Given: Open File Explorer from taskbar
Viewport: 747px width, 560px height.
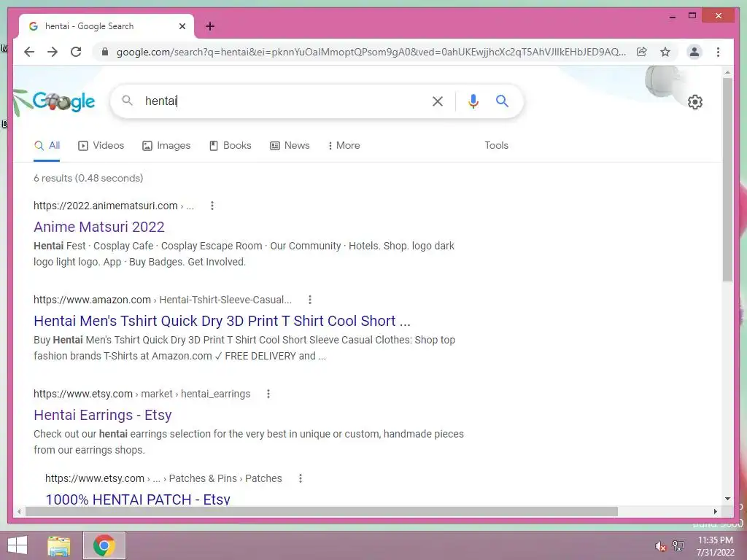Looking at the screenshot, I should coord(59,545).
